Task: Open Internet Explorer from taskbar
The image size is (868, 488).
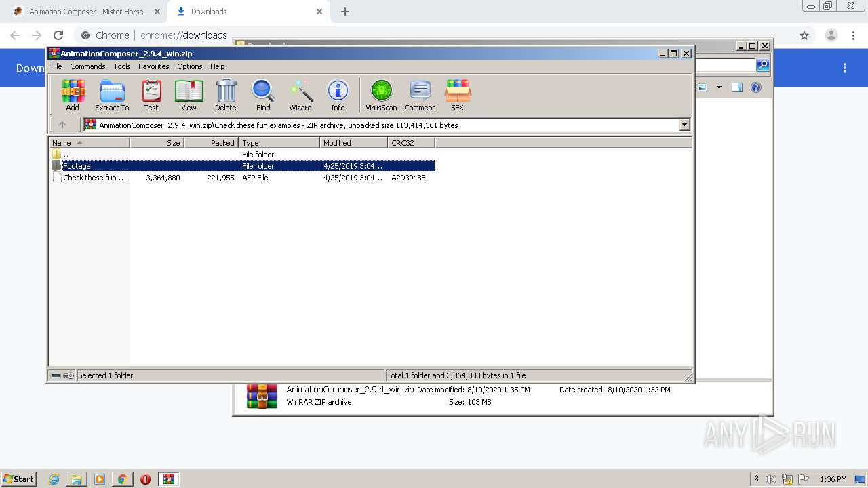Action: [54, 479]
